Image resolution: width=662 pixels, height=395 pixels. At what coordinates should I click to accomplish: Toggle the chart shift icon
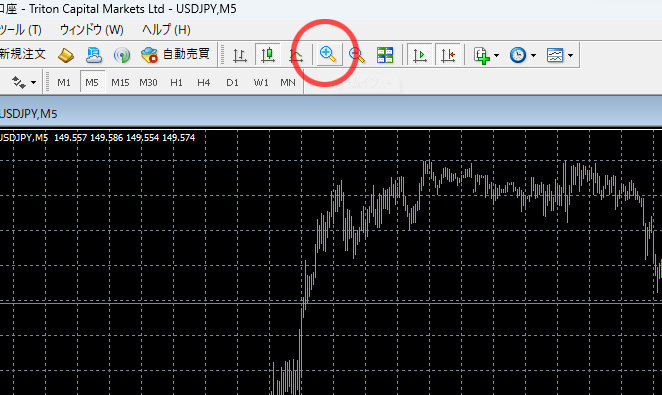(448, 55)
